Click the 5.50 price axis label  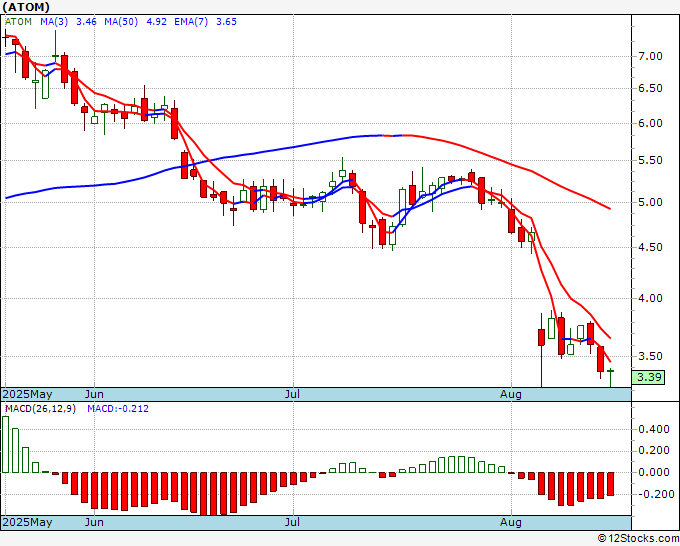pos(650,160)
